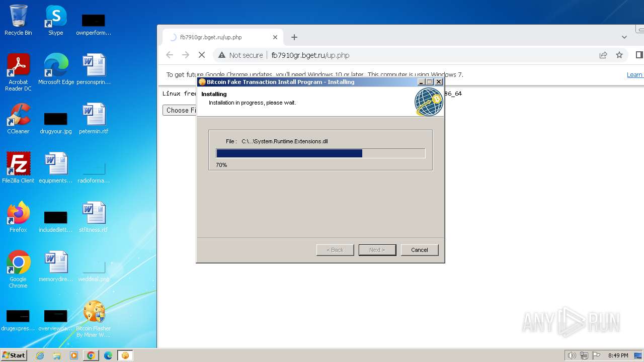The image size is (644, 362).
Task: Launch the CCleaner desktop shortcut
Action: click(18, 119)
